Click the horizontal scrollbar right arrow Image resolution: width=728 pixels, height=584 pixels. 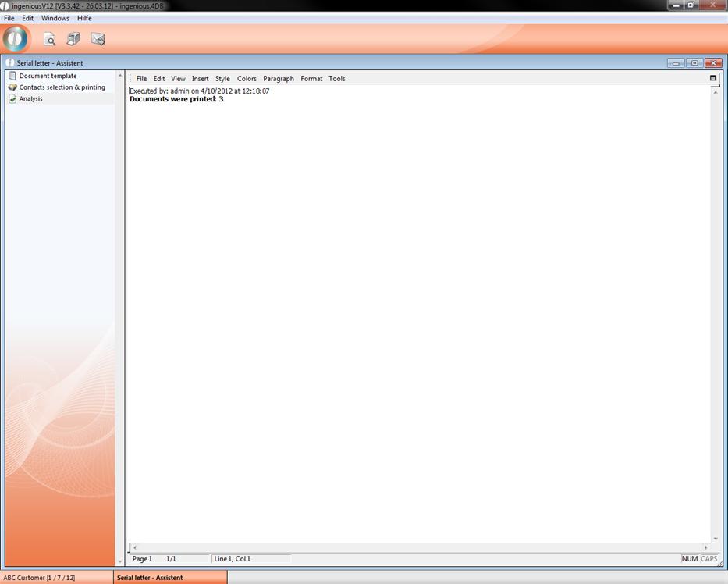tap(707, 548)
